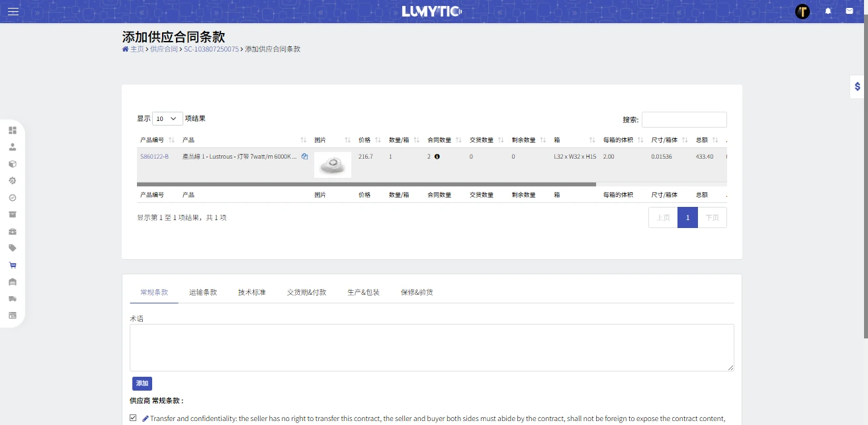868x425 pixels.
Task: Uncheck the Transfer and confidentiality checkbox
Action: tap(133, 418)
